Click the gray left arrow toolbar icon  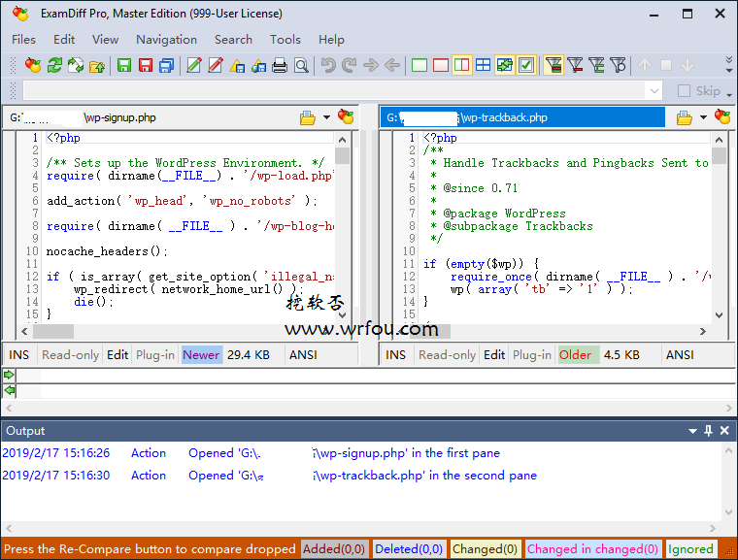pos(392,65)
